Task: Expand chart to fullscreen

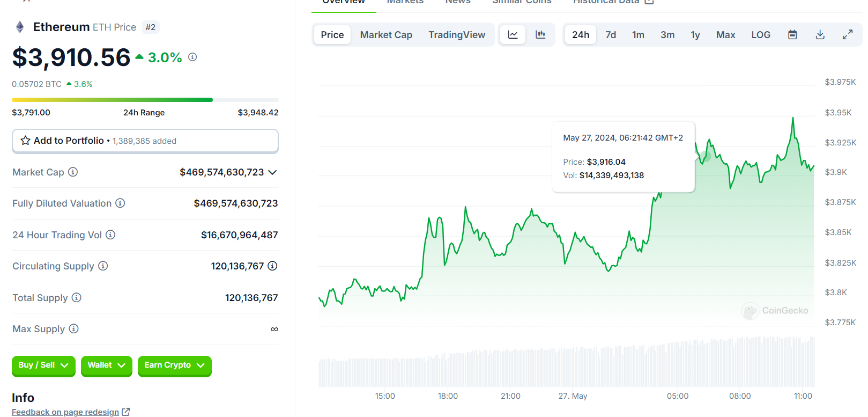Action: [x=848, y=35]
